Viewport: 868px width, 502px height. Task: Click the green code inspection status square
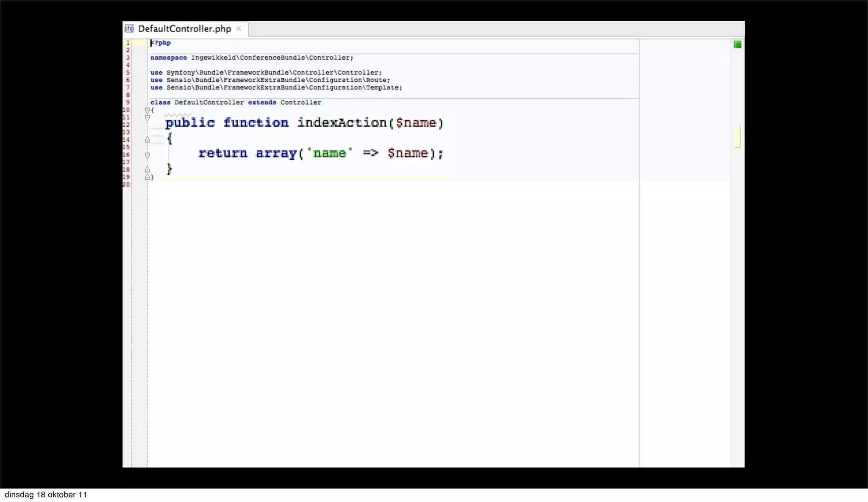pyautogui.click(x=737, y=45)
